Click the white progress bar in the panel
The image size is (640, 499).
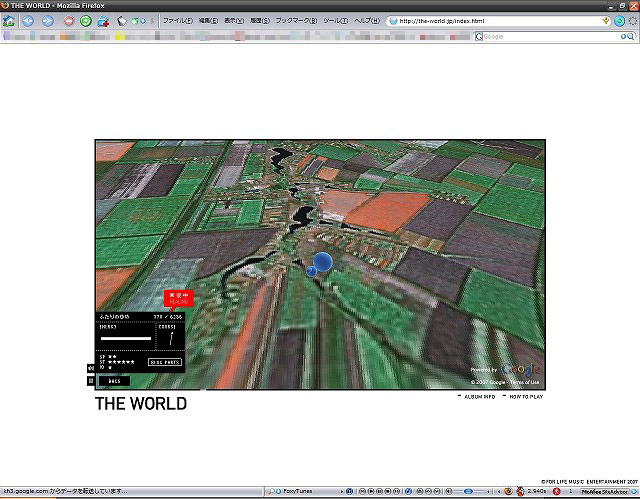tap(126, 338)
